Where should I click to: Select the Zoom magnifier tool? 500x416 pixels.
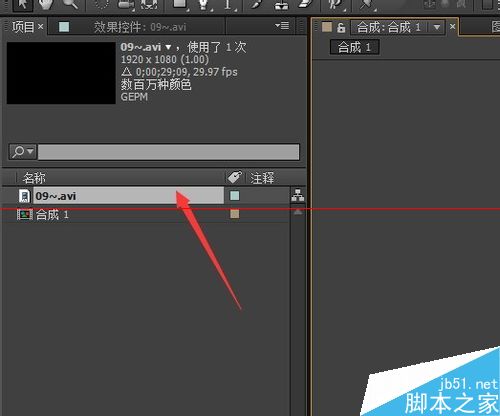[x=70, y=4]
